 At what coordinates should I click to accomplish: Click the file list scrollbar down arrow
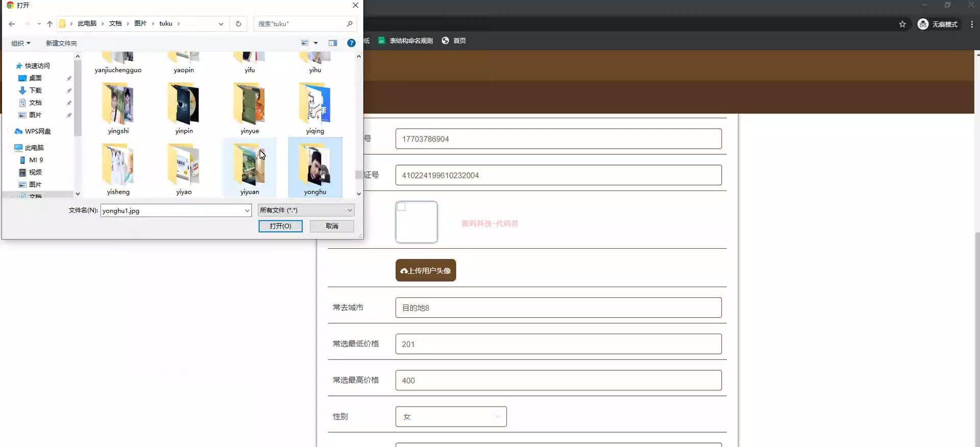pos(359,194)
